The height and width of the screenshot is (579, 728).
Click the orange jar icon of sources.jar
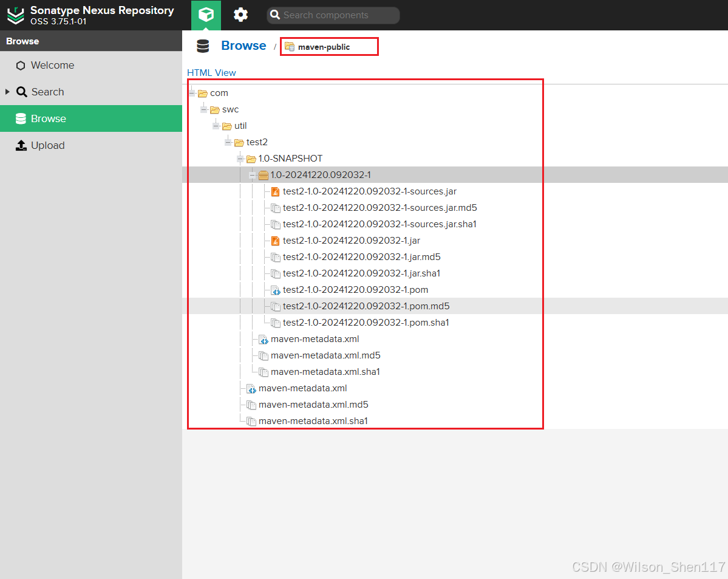click(x=275, y=191)
